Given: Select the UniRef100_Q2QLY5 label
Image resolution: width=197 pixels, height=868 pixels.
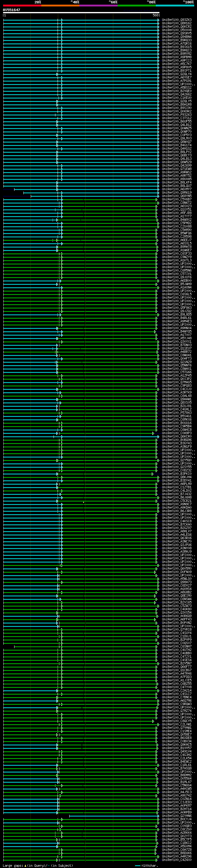Looking at the screenshot, I should pyautogui.click(x=177, y=101).
